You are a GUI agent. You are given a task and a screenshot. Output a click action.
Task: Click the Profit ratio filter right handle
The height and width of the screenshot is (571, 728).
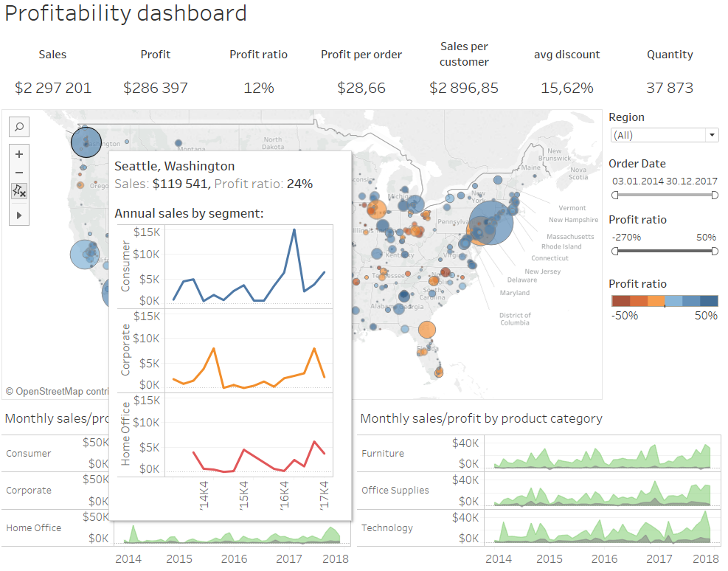tap(714, 251)
